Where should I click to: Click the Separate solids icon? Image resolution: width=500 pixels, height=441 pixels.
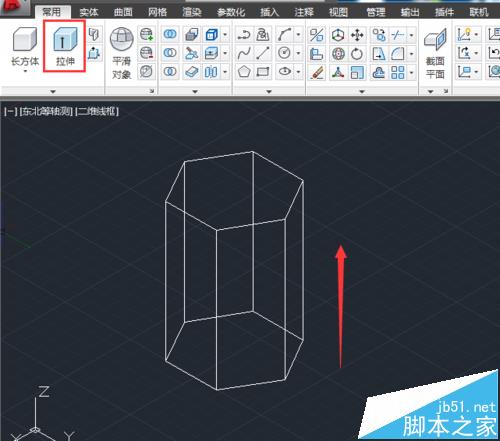pyautogui.click(x=212, y=72)
